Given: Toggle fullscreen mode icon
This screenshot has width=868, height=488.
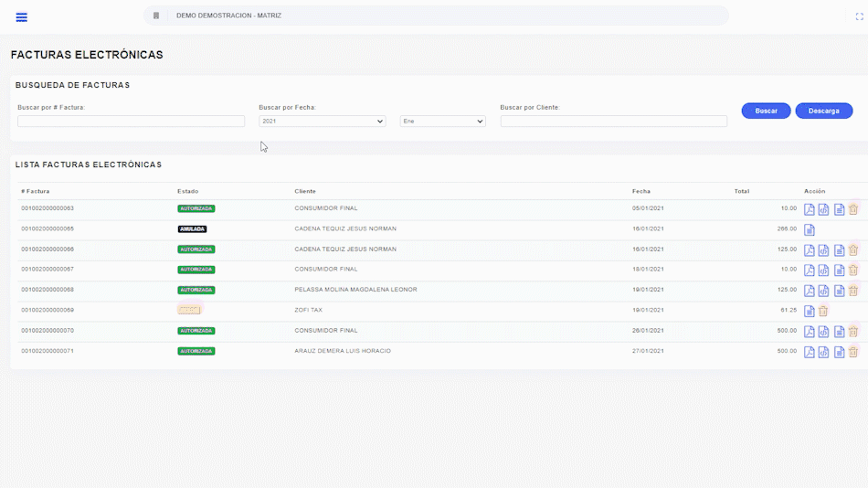Looking at the screenshot, I should (x=859, y=16).
